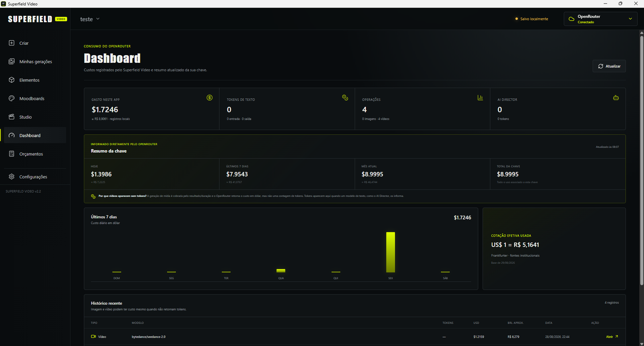Click the QUA bar in the 7-day chart

(x=281, y=271)
